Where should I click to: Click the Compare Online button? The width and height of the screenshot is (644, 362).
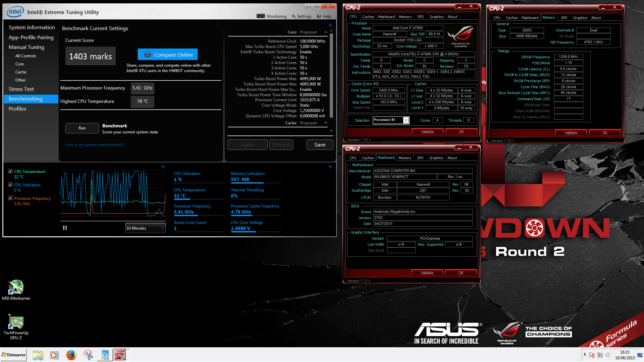pos(168,55)
